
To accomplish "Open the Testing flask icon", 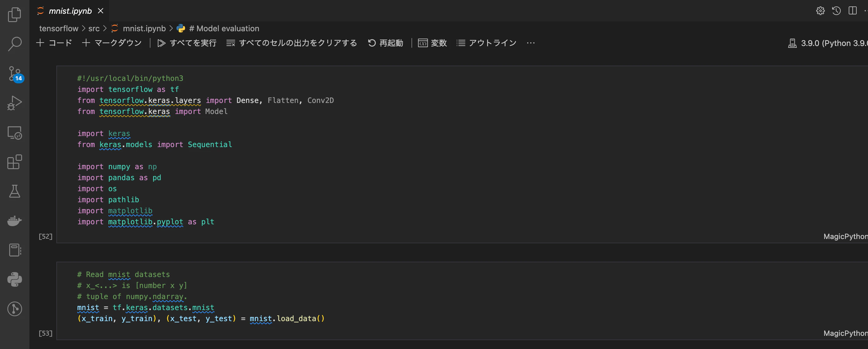I will coord(14,191).
